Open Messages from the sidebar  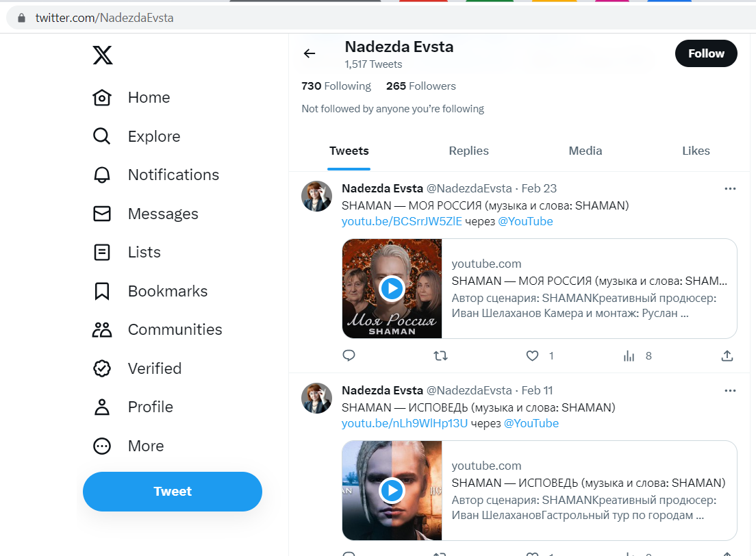[163, 214]
